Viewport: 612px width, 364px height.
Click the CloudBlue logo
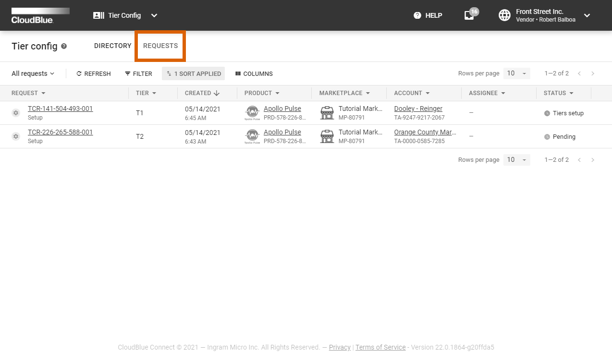click(x=40, y=15)
